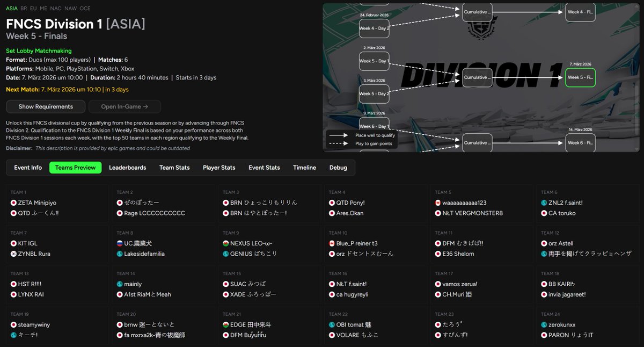Switch to the Team Stats tab

[174, 168]
